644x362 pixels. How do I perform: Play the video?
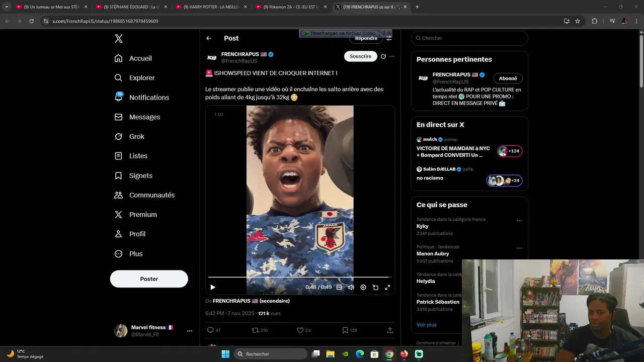coord(213,288)
